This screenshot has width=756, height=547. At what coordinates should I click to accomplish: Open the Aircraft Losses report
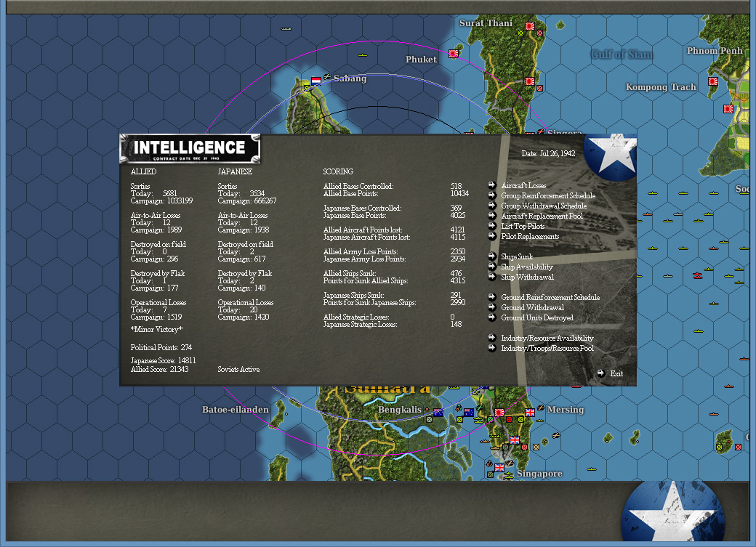(x=523, y=185)
